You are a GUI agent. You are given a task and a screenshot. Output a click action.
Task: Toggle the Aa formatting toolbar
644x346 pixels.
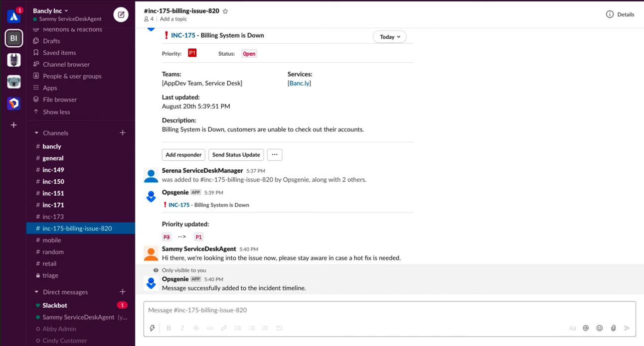click(572, 328)
